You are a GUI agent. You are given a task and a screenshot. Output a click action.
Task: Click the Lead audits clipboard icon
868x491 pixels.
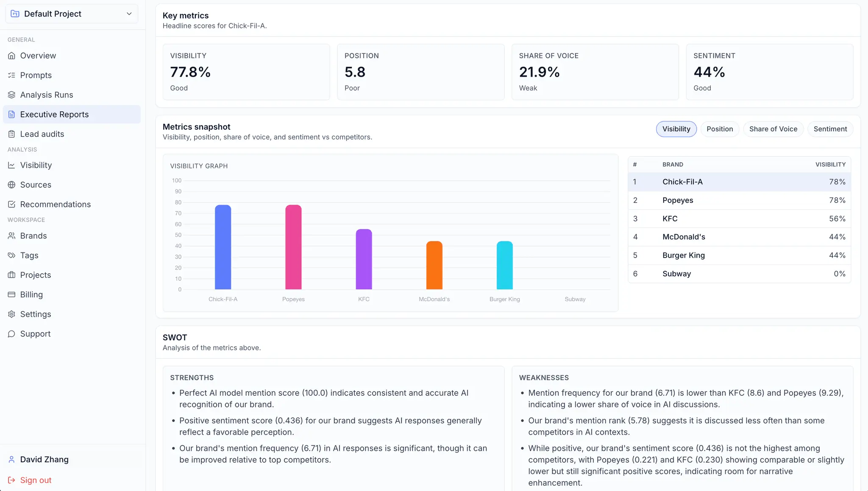(11, 134)
